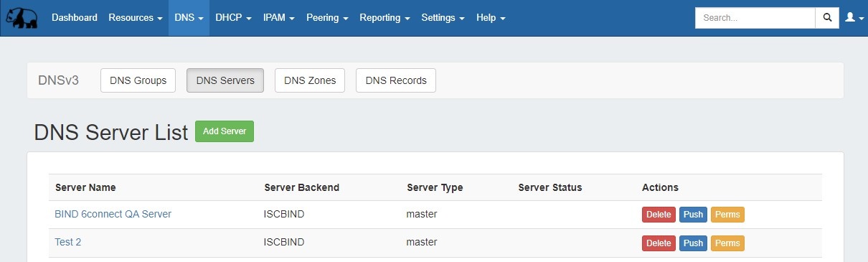
Task: Open the Help menu
Action: (x=491, y=18)
